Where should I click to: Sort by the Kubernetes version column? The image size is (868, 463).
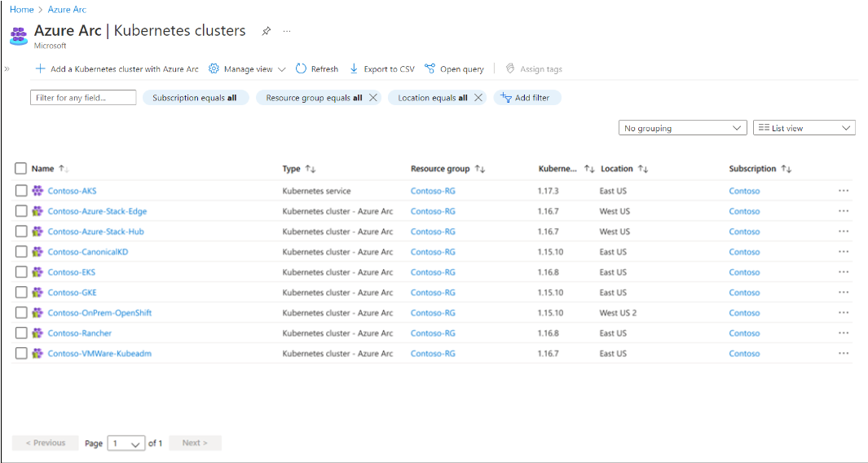[x=566, y=169]
